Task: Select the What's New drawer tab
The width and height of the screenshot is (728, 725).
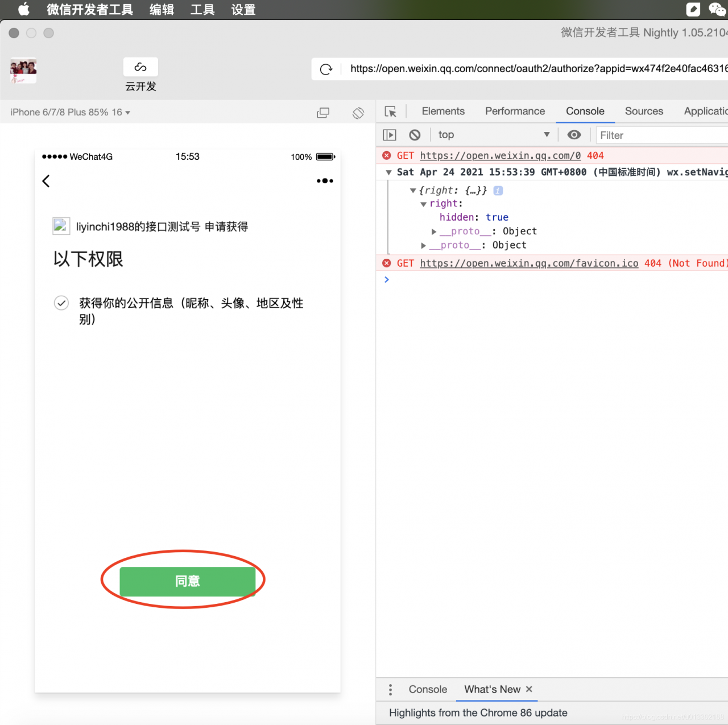Action: (x=492, y=690)
